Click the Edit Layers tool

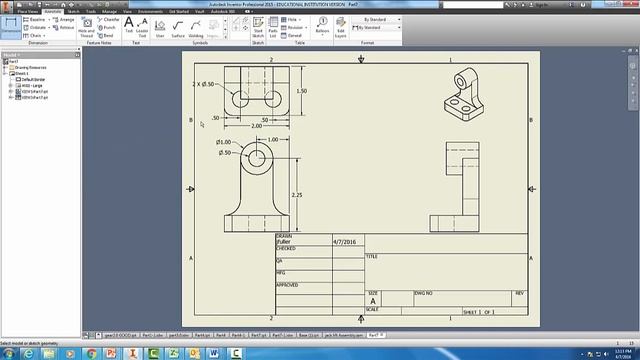click(x=340, y=27)
